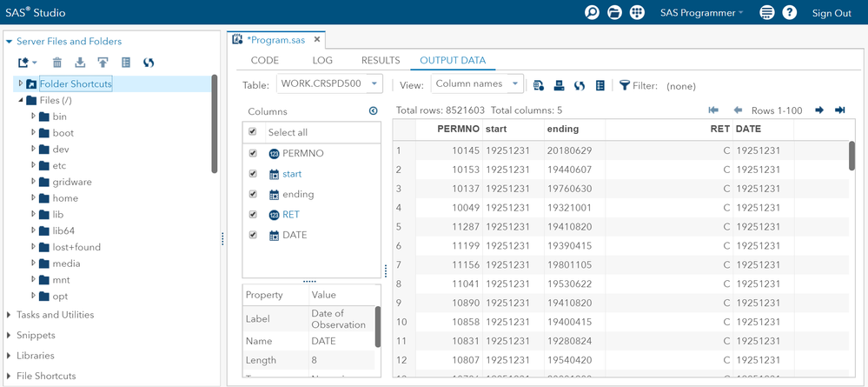Switch to the RESULTS tab
868x387 pixels.
(x=381, y=60)
